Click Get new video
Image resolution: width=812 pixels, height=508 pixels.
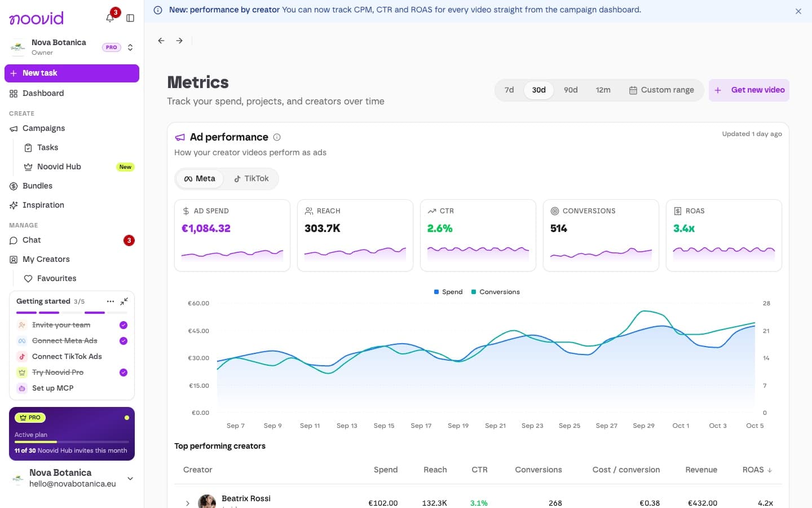749,90
